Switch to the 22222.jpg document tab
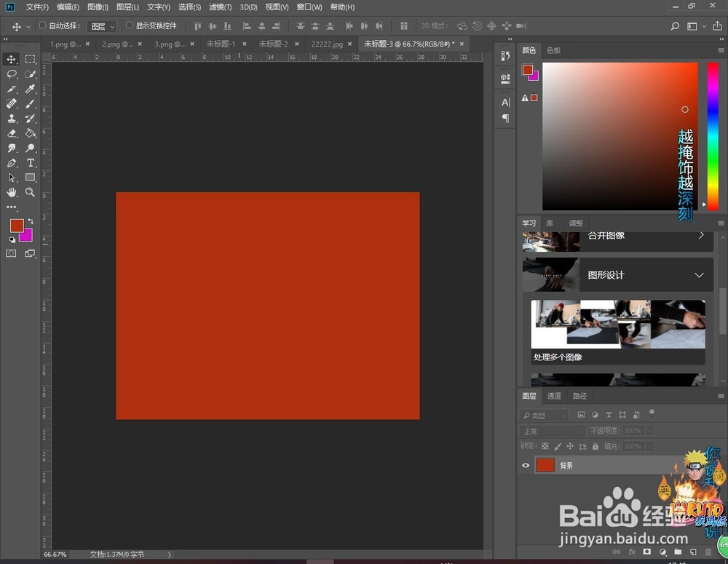This screenshot has width=728, height=564. point(327,44)
